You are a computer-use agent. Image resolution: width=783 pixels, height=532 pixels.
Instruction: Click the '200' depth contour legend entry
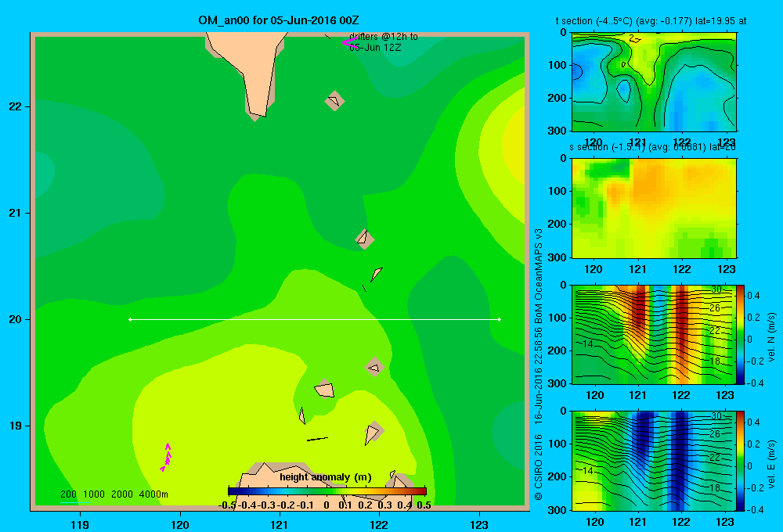(68, 494)
